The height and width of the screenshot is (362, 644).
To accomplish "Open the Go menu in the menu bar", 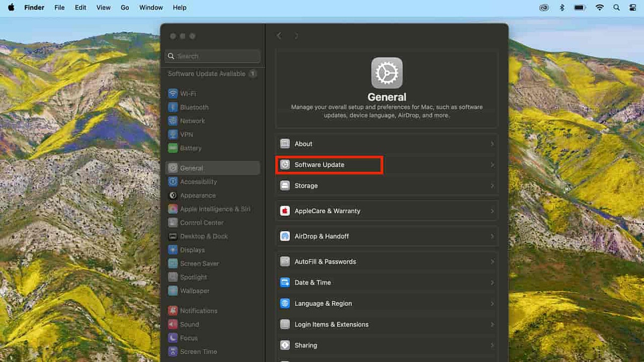I will click(125, 7).
